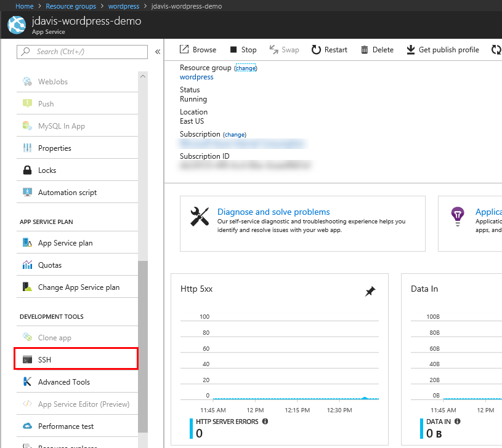Click the Clone app icon
The image size is (502, 448).
tap(27, 337)
